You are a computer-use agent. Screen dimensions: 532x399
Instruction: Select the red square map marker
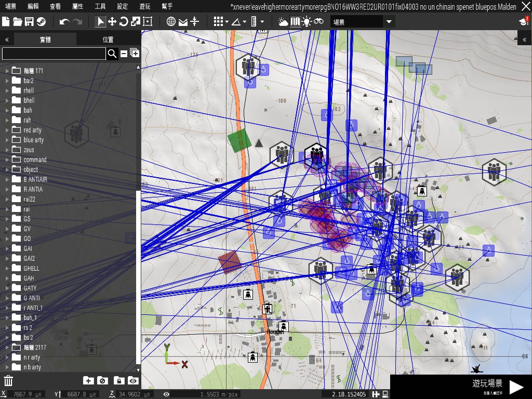tap(230, 262)
